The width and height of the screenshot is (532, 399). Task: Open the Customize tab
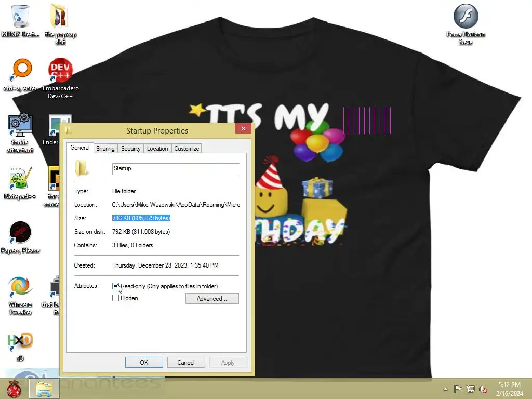coord(187,149)
